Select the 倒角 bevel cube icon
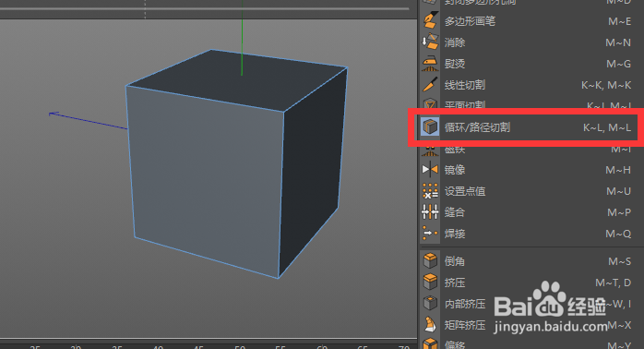Image resolution: width=644 pixels, height=349 pixels. click(x=430, y=261)
